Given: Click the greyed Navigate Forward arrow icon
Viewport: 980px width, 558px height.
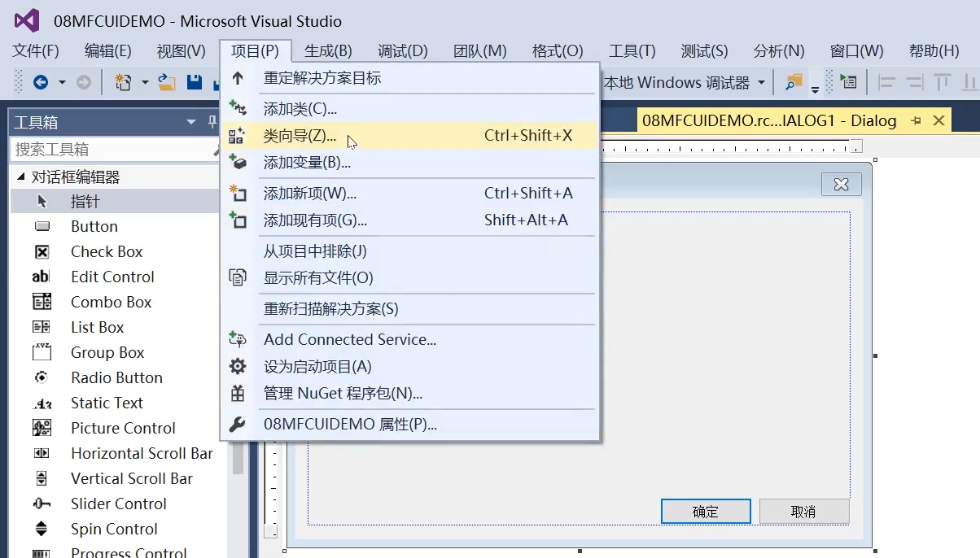Looking at the screenshot, I should click(83, 82).
